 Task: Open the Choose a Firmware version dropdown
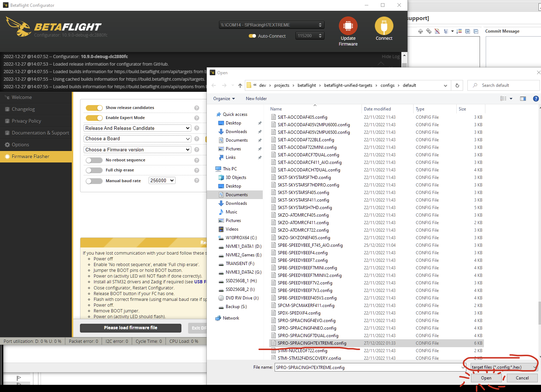[x=137, y=149]
